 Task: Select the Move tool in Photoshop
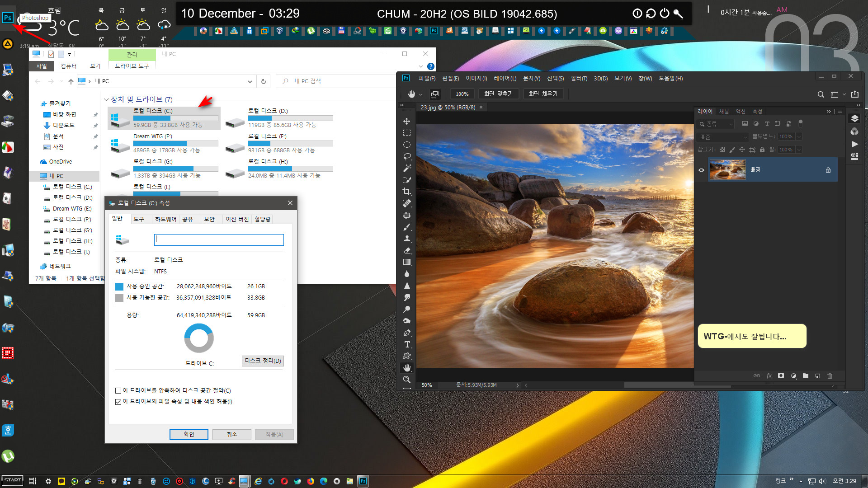tap(407, 121)
